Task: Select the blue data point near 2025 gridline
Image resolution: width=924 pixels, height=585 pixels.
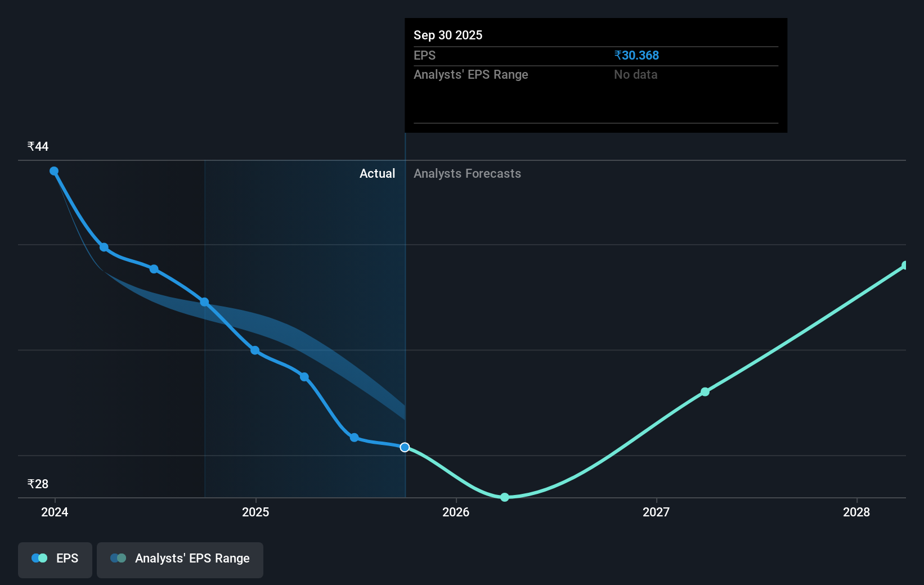Action: [x=255, y=350]
